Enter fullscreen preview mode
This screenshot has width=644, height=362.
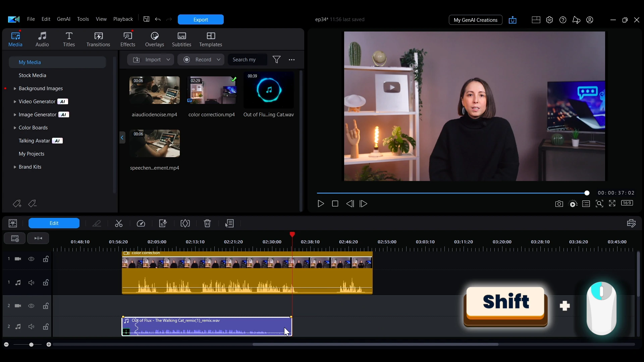pos(612,203)
